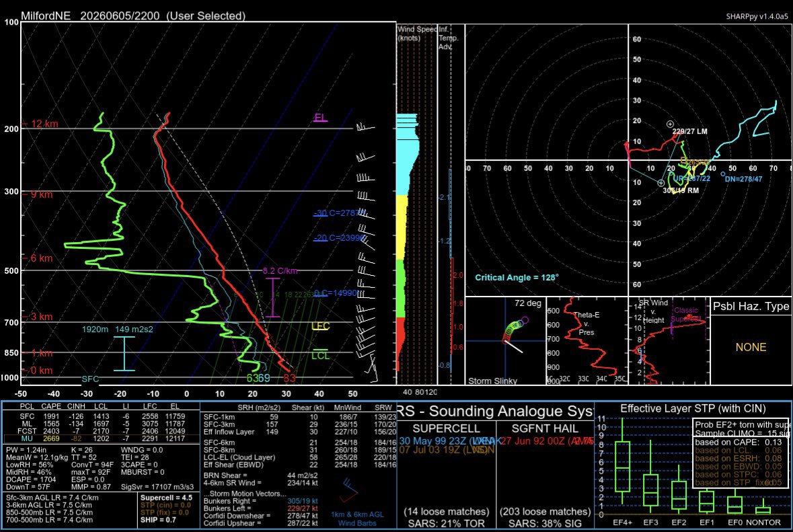Click the SHARPpy v1.4.0a5 version label
The width and height of the screenshot is (793, 532).
pyautogui.click(x=757, y=16)
